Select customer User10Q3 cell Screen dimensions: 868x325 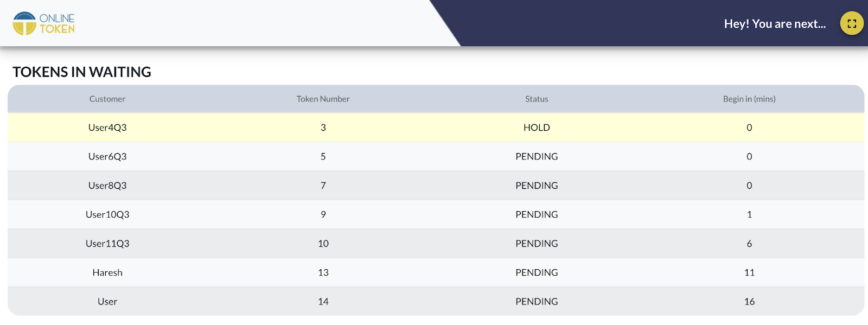click(x=107, y=214)
